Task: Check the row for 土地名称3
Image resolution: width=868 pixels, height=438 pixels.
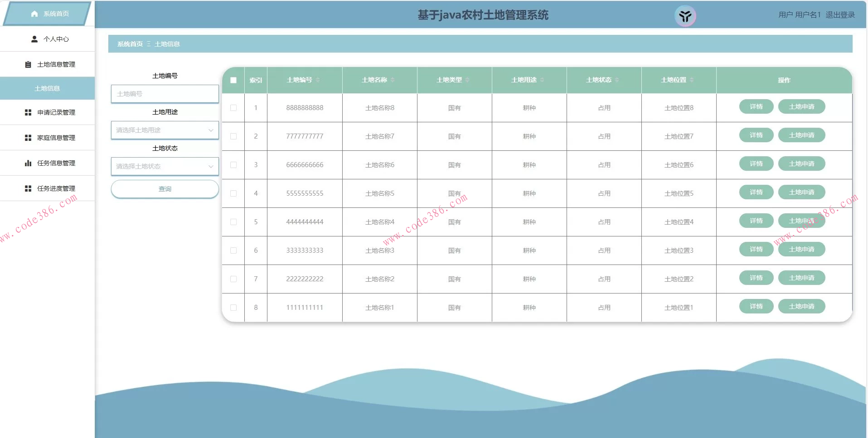Action: [233, 250]
